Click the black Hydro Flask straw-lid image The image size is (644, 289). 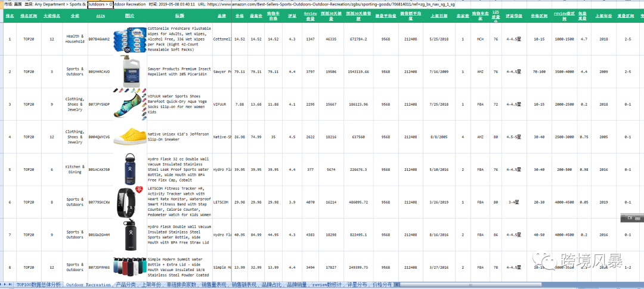click(129, 234)
